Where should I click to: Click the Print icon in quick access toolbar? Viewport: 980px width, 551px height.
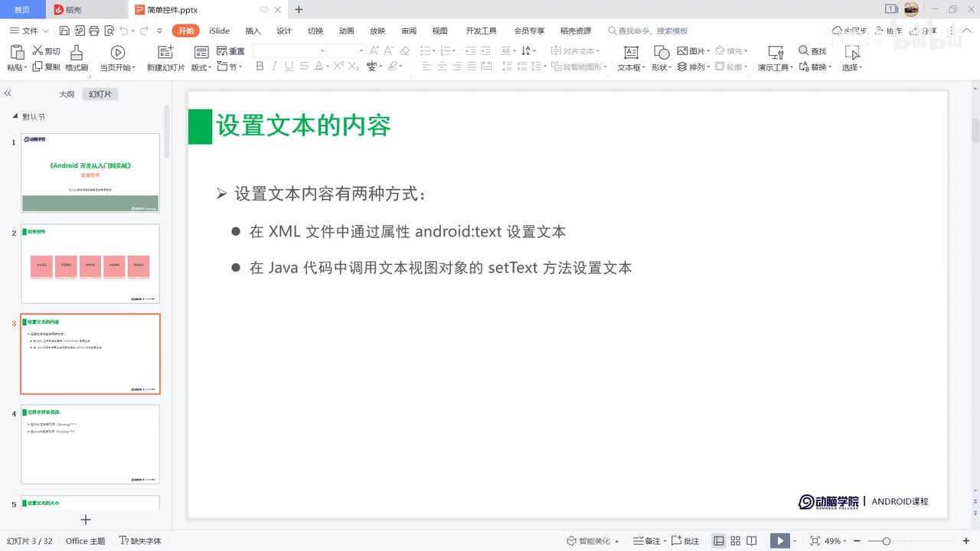click(x=93, y=31)
